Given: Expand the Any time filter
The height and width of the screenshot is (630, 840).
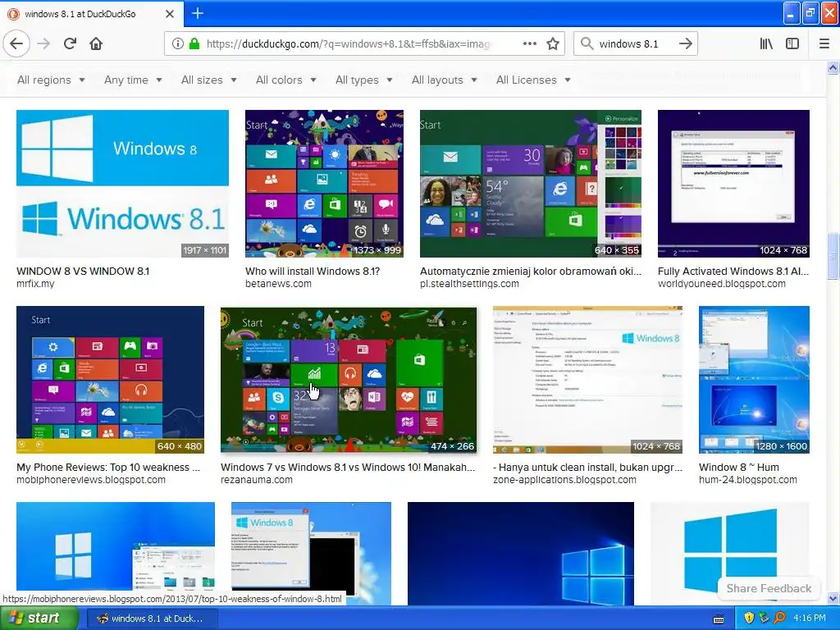Looking at the screenshot, I should [x=133, y=80].
